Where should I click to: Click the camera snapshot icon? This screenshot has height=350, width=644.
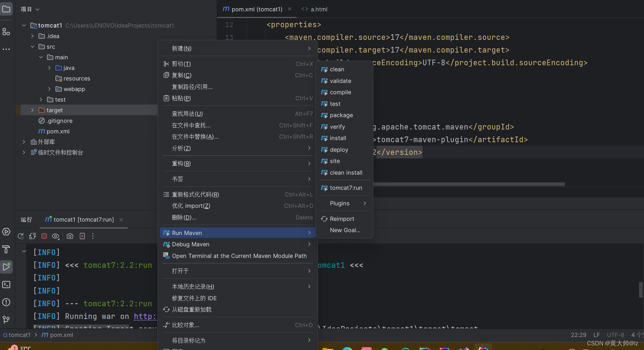[70, 236]
